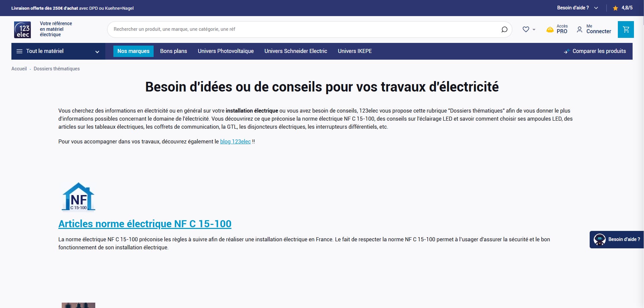This screenshot has width=644, height=308.
Task: Expand the Besoin d'aide ? top dropdown
Action: [x=577, y=8]
